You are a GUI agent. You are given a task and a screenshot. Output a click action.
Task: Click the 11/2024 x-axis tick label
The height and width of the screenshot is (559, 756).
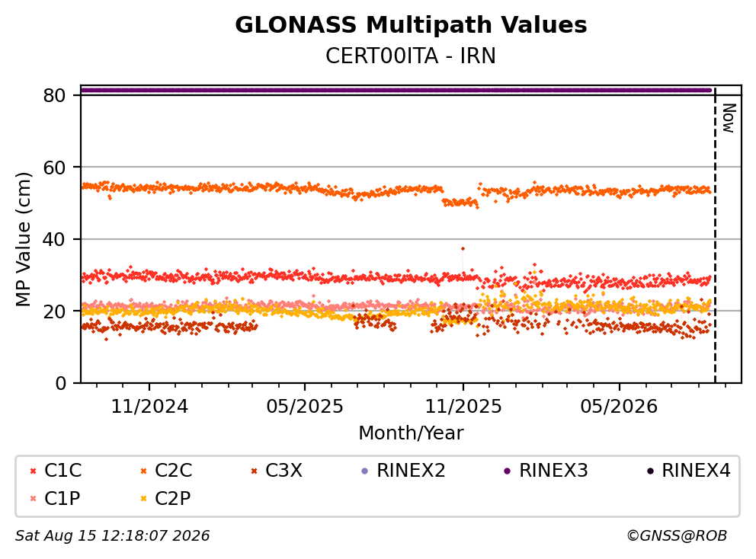click(149, 407)
